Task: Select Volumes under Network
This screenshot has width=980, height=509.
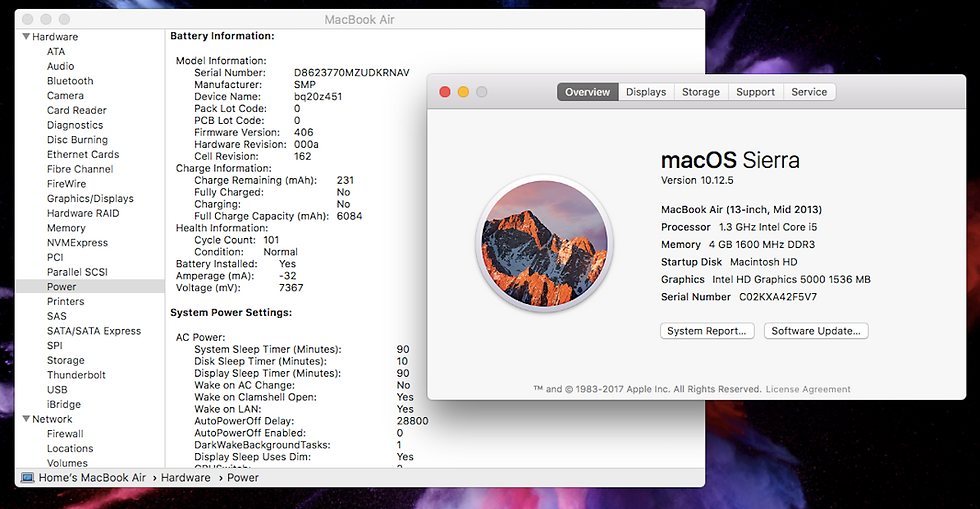Action: click(x=67, y=463)
